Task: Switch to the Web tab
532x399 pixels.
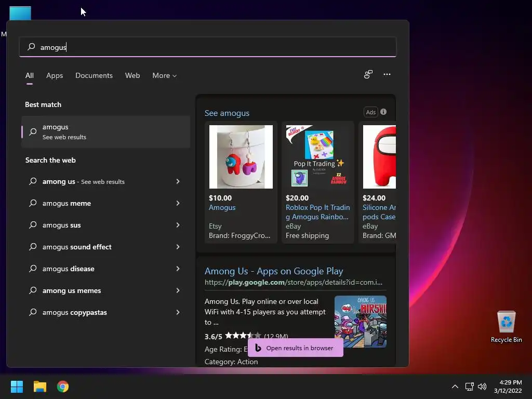Action: (132, 75)
